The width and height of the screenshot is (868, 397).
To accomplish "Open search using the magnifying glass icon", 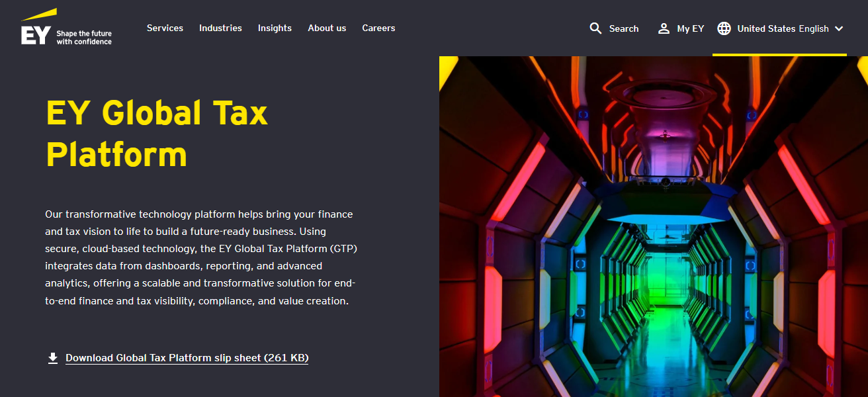I will [595, 28].
